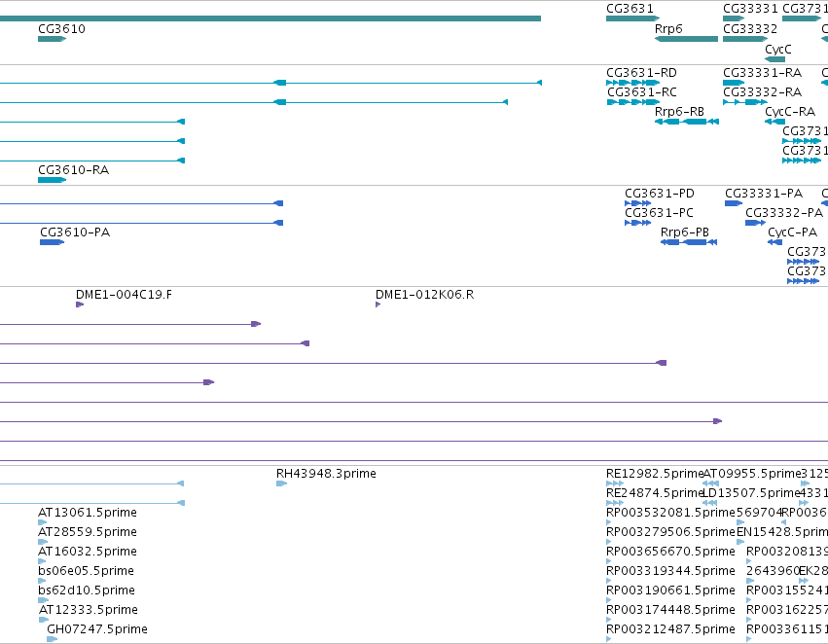Click the CG3610 gene label
This screenshot has width=828, height=644.
pyautogui.click(x=61, y=29)
